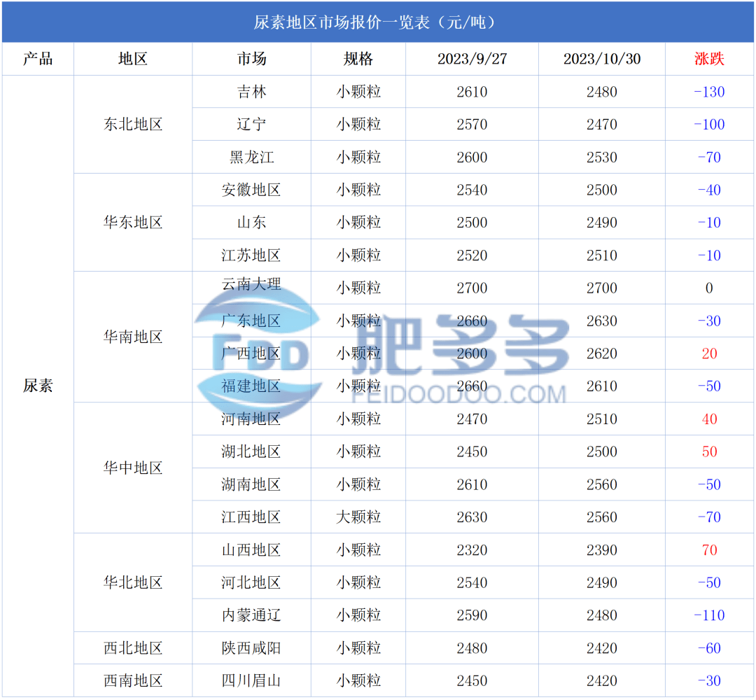Select the -40 change value for 安徽地区

pyautogui.click(x=709, y=190)
